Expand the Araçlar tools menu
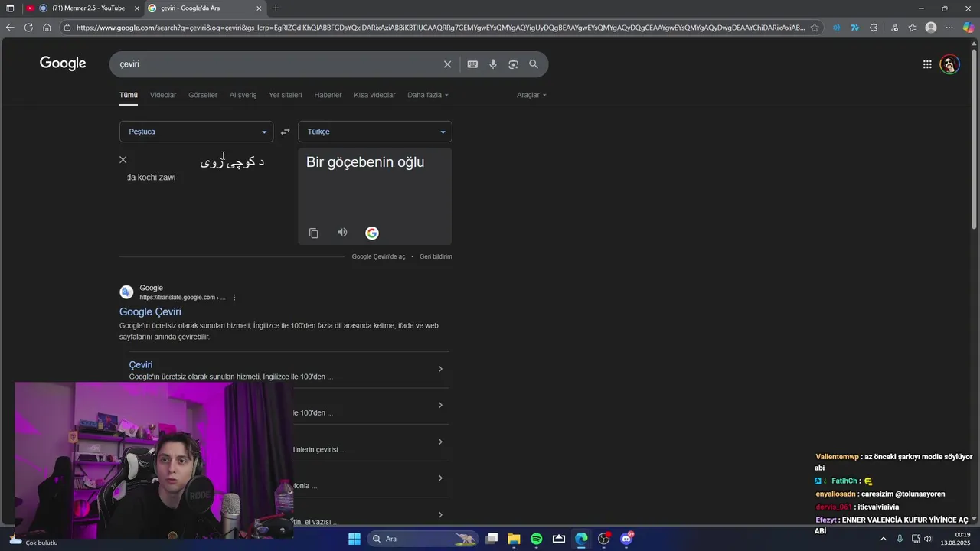Screen dimensions: 980x551 click(x=531, y=95)
